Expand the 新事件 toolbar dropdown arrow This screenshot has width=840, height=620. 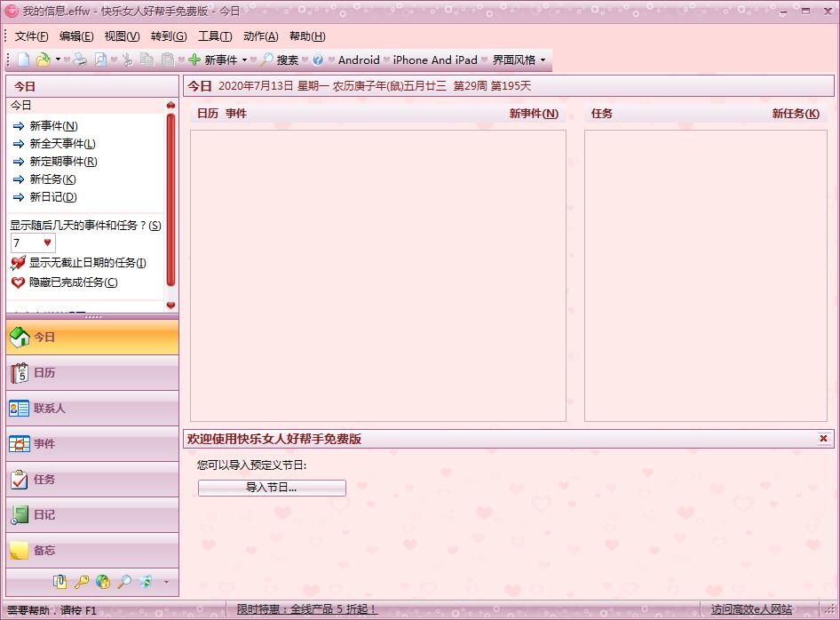tap(245, 60)
